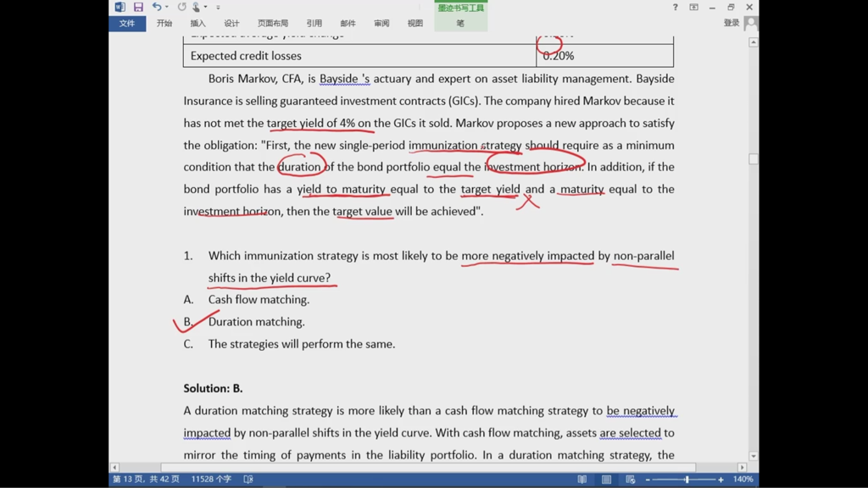Click the underlined word 'Bayside 's'
Image resolution: width=868 pixels, height=488 pixels.
click(x=344, y=79)
